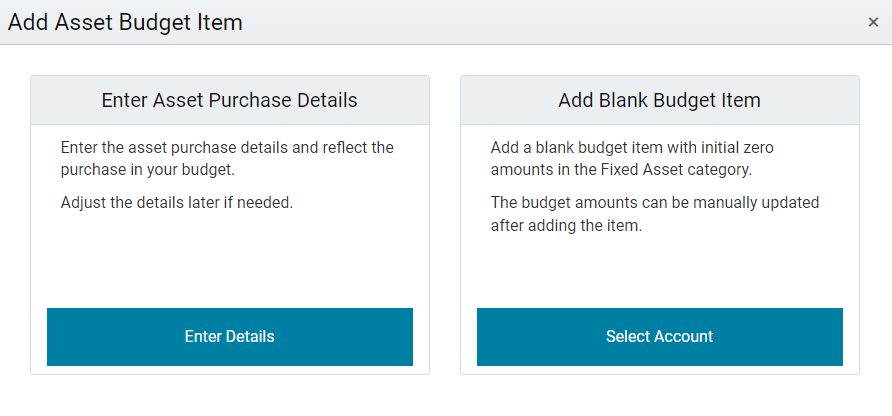
Task: Click empty space above the Enter Details button
Action: pos(230,262)
